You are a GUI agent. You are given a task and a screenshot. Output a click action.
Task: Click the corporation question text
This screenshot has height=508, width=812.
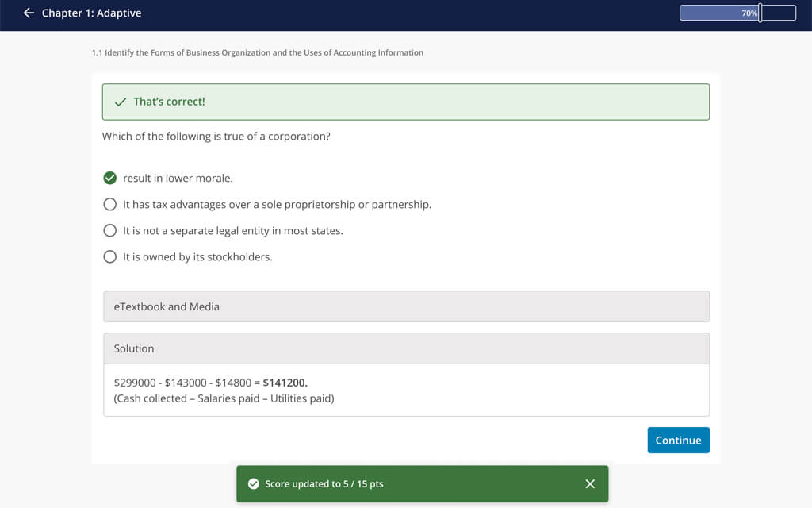(x=216, y=136)
